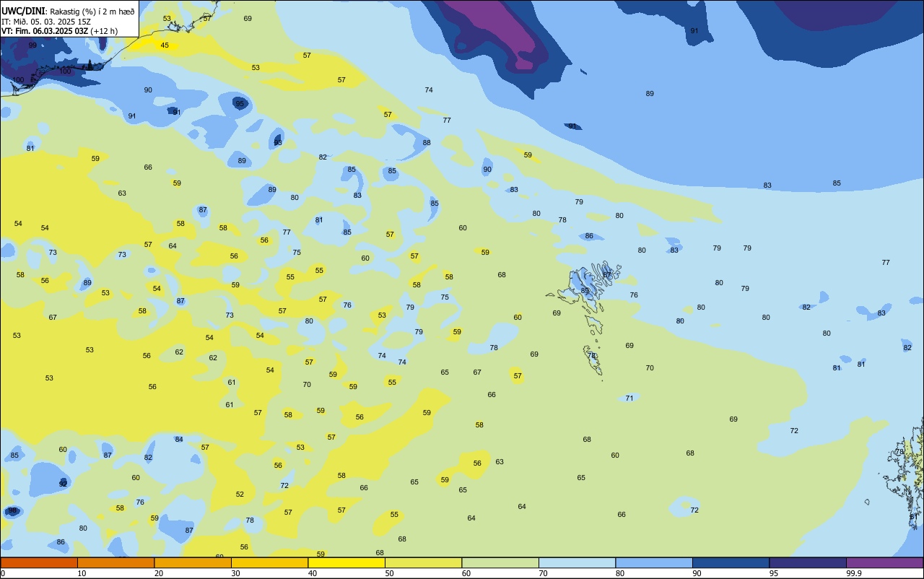Click the legend tick label '10'
The height and width of the screenshot is (579, 924).
pos(82,573)
